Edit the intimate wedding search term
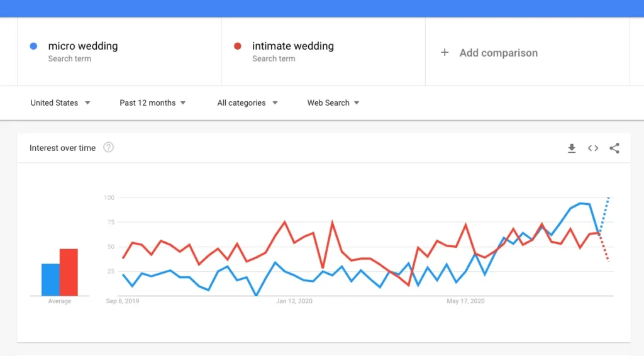 tap(292, 46)
